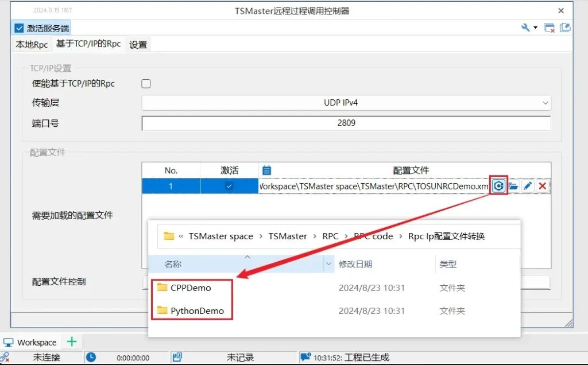This screenshot has height=365, width=588.
Task: Click the close window icon with red X
Action: click(x=550, y=28)
